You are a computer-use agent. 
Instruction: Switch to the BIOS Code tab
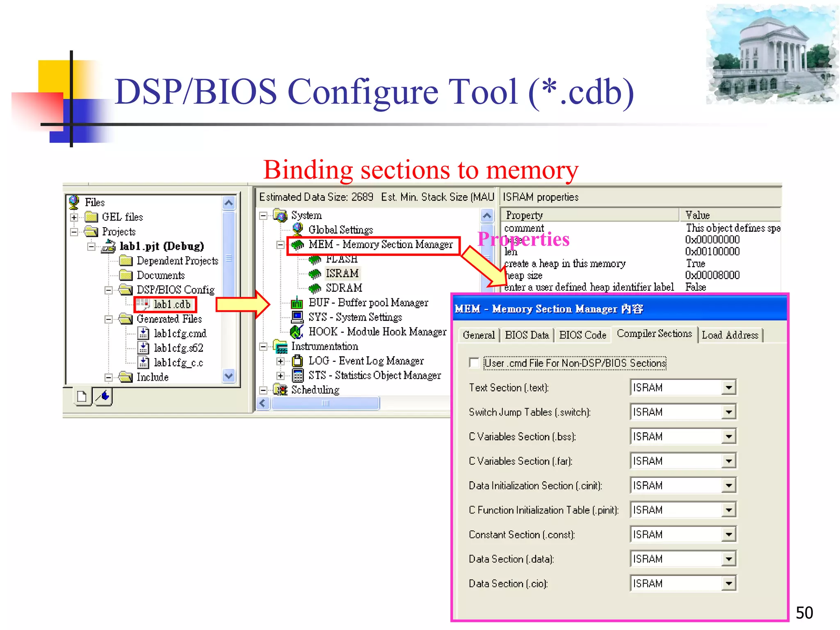coord(582,335)
